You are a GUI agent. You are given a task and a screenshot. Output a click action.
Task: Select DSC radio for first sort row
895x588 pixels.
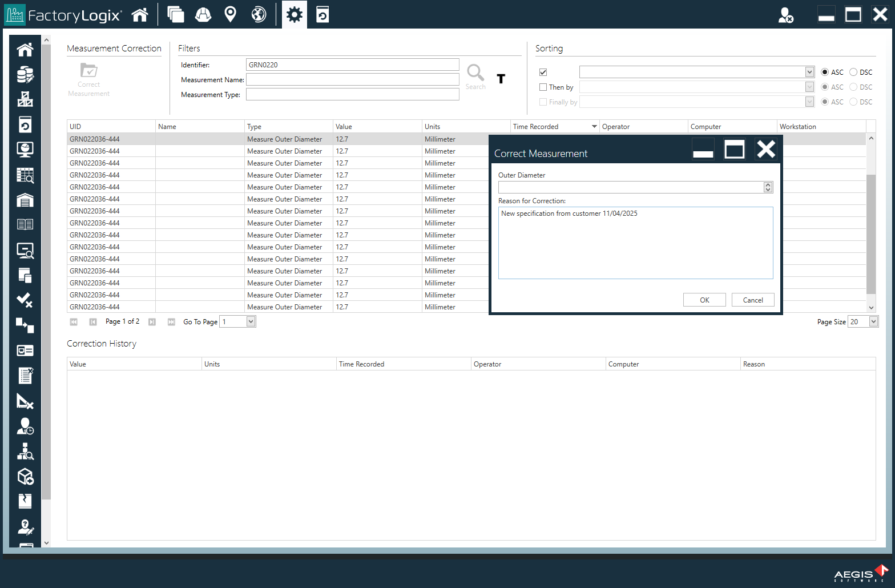pos(853,73)
